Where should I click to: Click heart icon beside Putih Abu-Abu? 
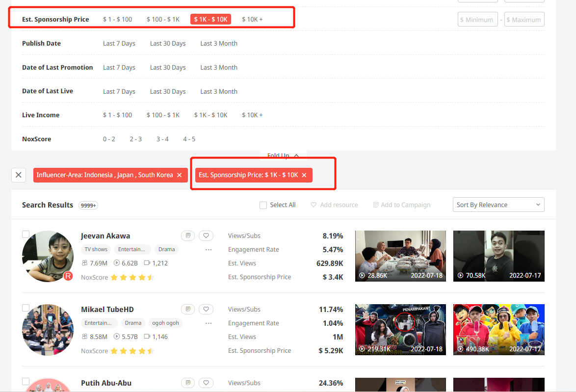(x=206, y=383)
